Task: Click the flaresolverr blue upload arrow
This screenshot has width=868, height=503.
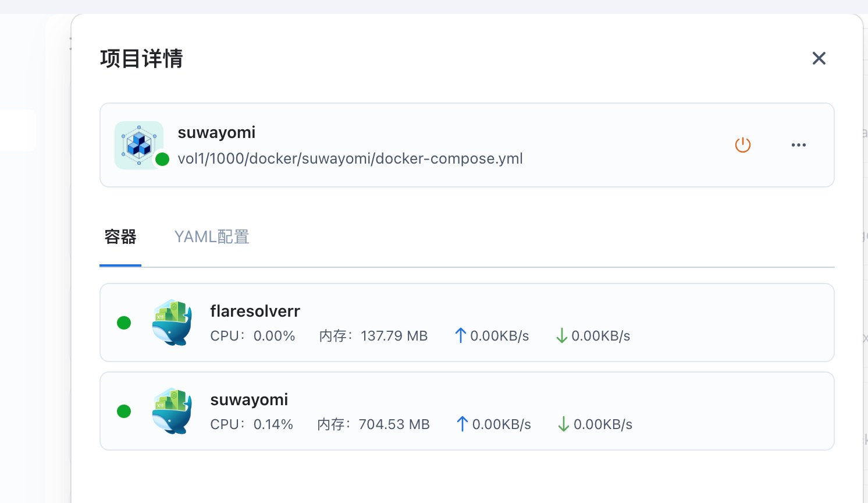Action: pyautogui.click(x=460, y=335)
